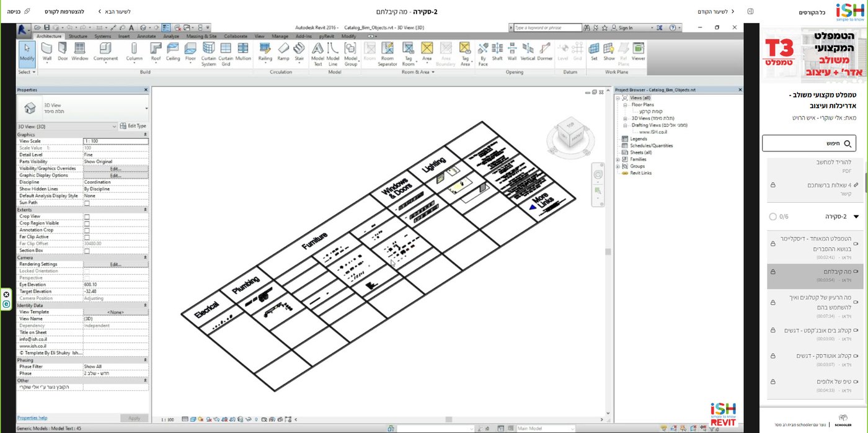868x433 pixels.
Task: Open the Massing & Site ribbon tab
Action: [x=201, y=37]
